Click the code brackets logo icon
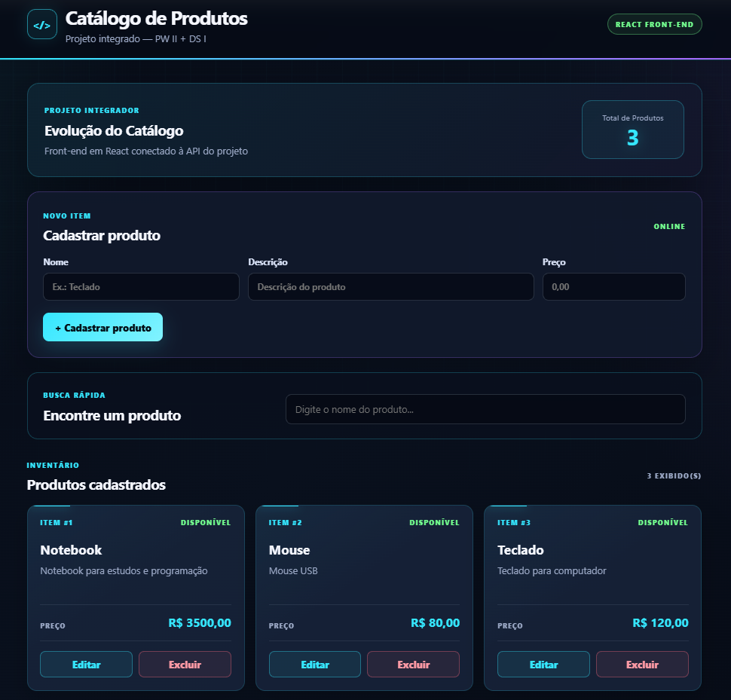The image size is (731, 700). point(42,25)
